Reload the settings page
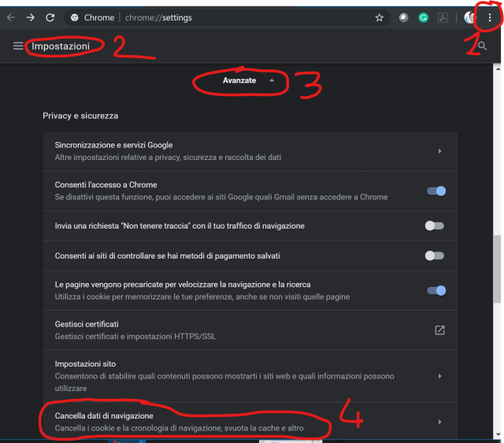The image size is (504, 443). [x=50, y=17]
